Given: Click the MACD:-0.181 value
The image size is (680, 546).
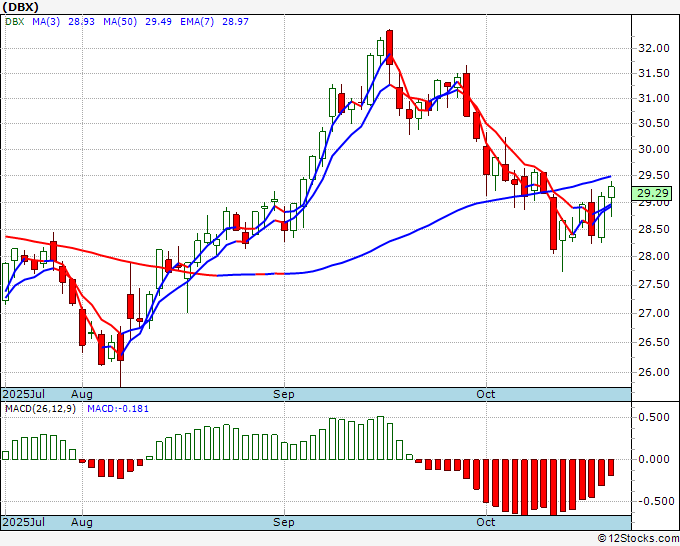Looking at the screenshot, I should pyautogui.click(x=118, y=409).
